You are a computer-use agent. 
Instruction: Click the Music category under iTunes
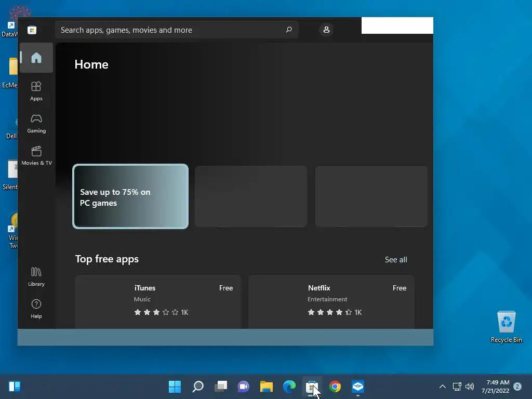click(142, 299)
